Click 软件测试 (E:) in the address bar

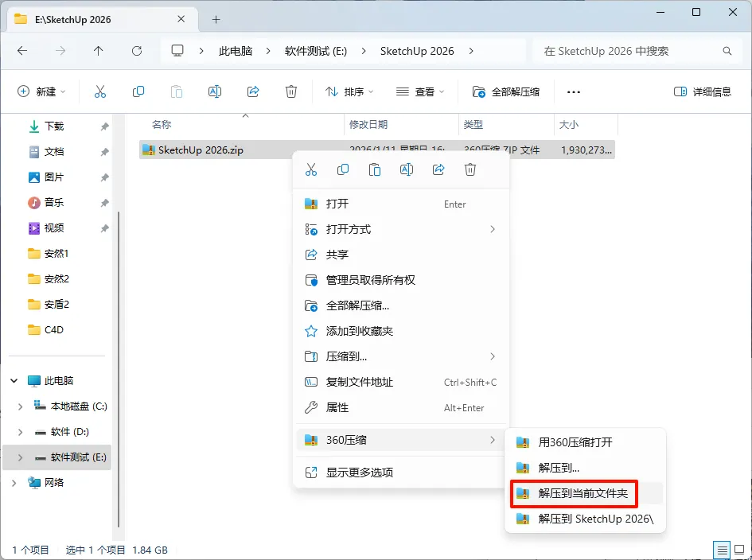(x=316, y=51)
